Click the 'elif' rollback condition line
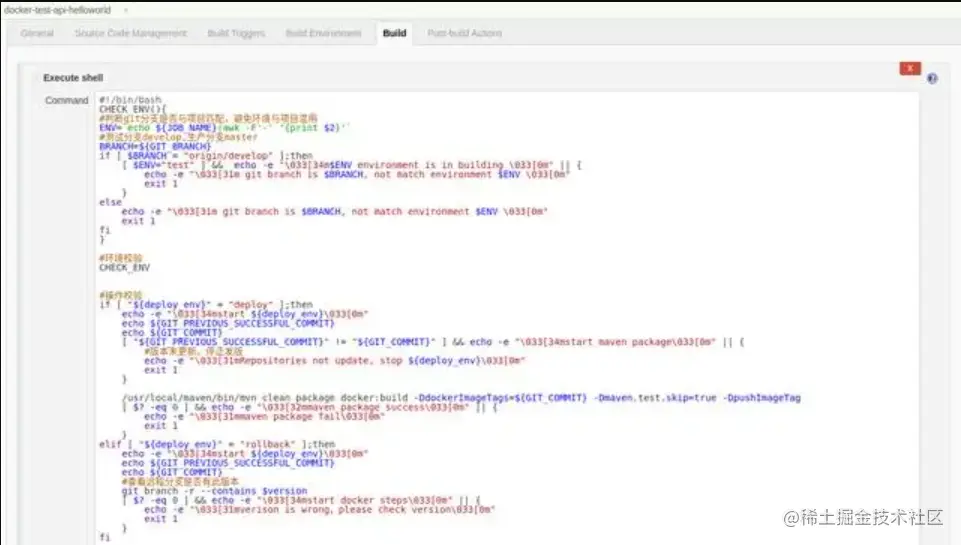The width and height of the screenshot is (961, 545). coord(217,444)
